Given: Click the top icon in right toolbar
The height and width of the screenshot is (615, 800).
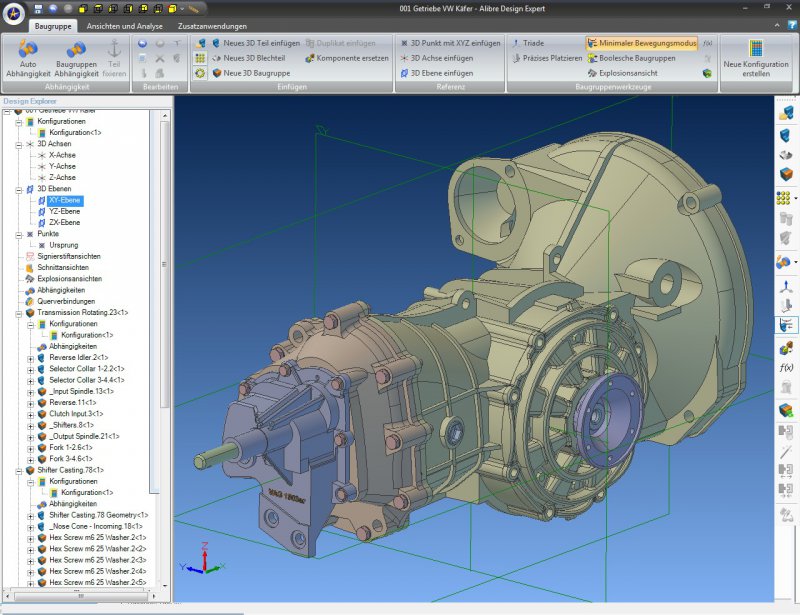Looking at the screenshot, I should 786,113.
